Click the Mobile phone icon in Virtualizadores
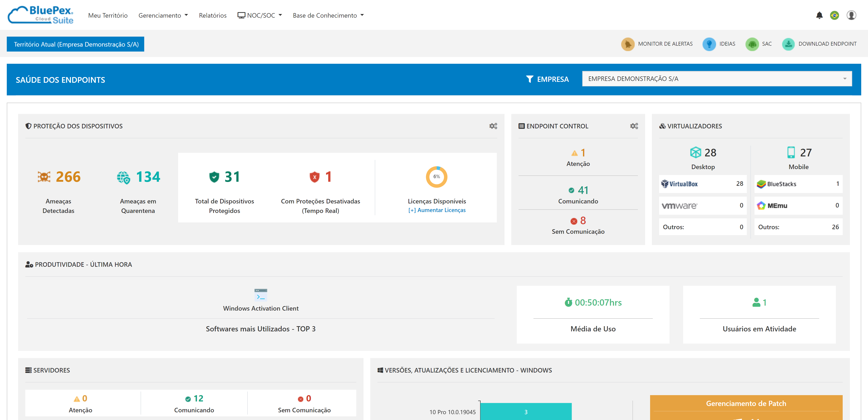The image size is (868, 420). pos(791,152)
